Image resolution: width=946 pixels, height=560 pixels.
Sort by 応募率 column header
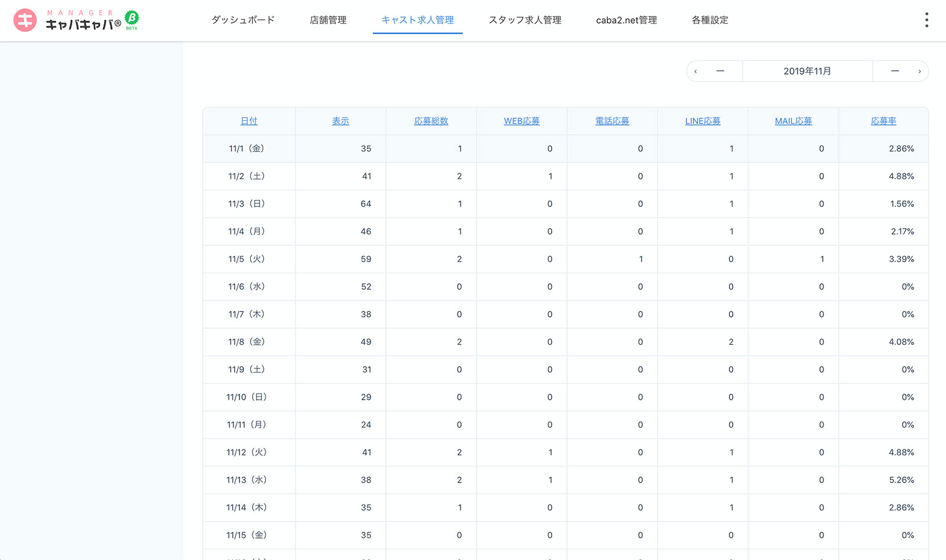click(883, 121)
